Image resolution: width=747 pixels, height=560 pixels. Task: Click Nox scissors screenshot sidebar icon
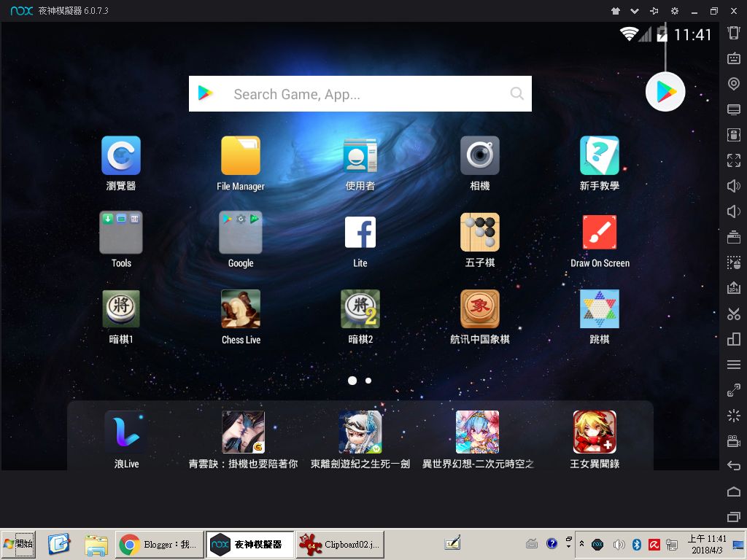734,314
